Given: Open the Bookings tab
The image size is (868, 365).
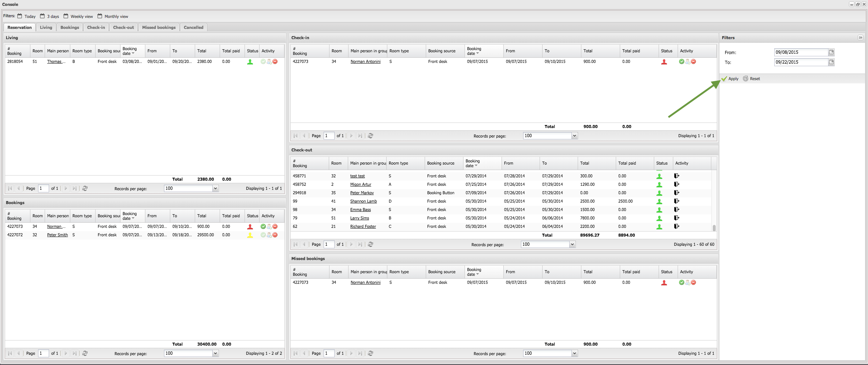Looking at the screenshot, I should (70, 27).
